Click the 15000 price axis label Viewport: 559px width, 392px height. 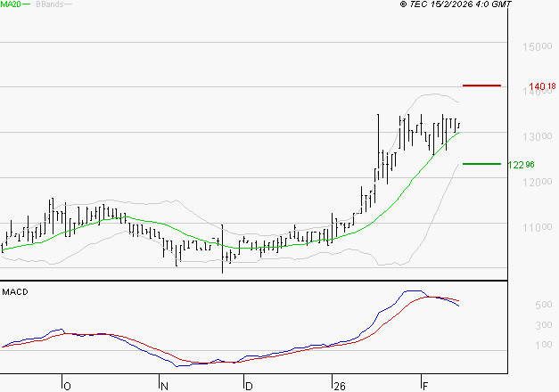coord(538,46)
